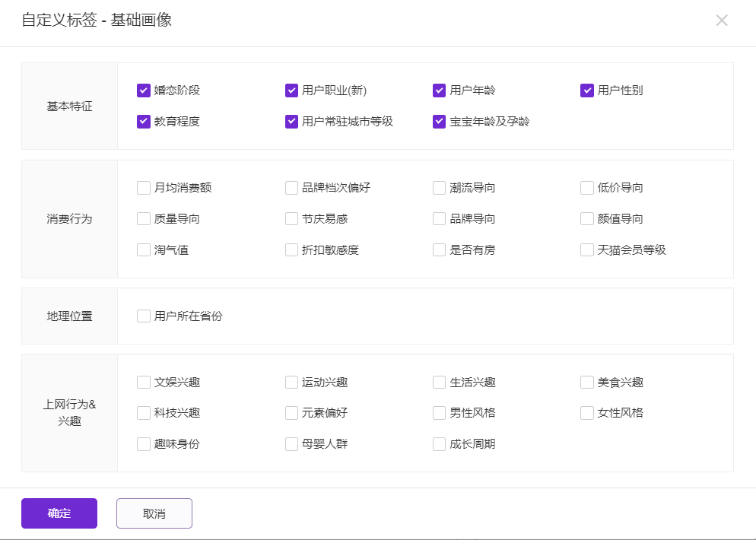Check the 月均消费额 checkbox
The image size is (756, 540).
tap(144, 188)
